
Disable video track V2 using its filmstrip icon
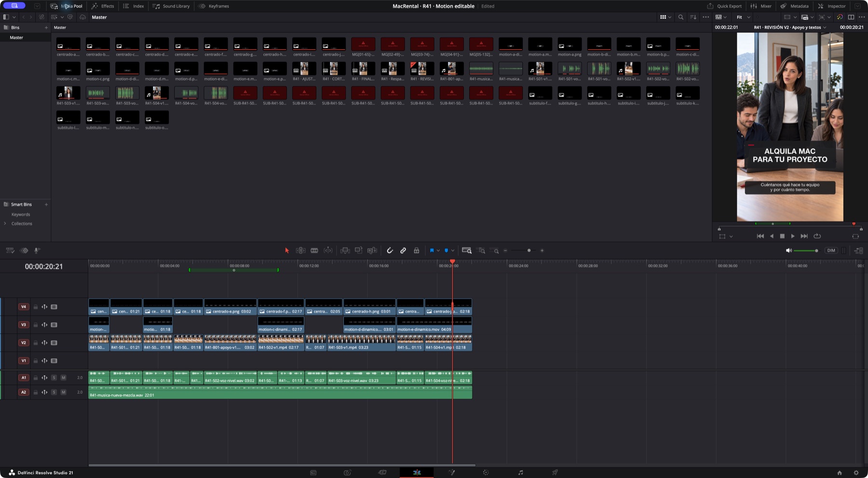[x=54, y=343]
